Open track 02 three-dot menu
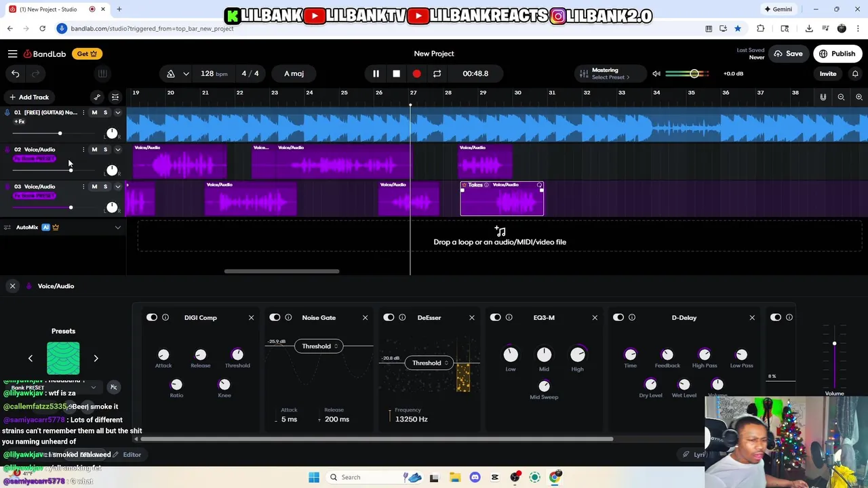This screenshot has width=868, height=488. pos(83,149)
